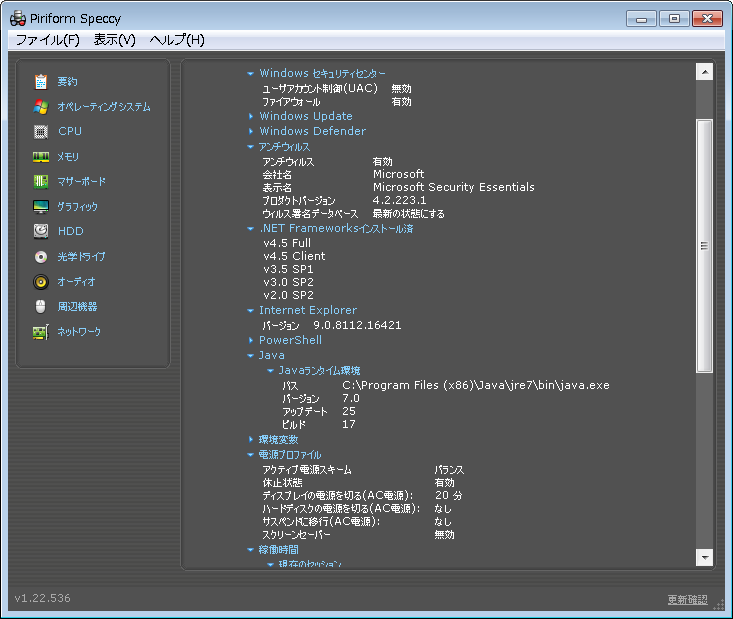Collapse the アンチウィルス section
The height and width of the screenshot is (619, 733).
[x=251, y=147]
